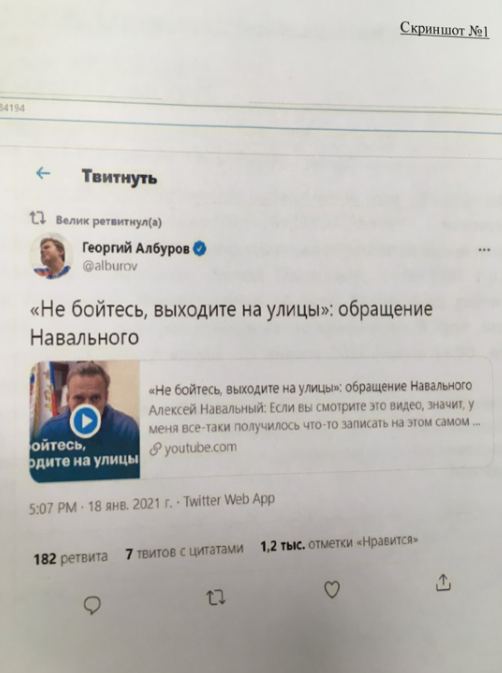
Task: Click the back arrow icon
Action: tap(43, 173)
